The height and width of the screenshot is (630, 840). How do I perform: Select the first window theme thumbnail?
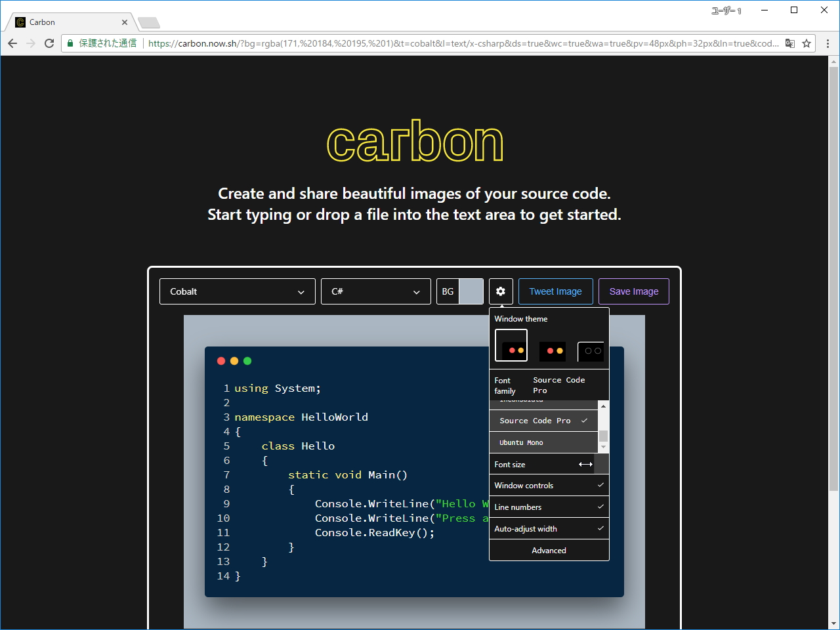(511, 346)
